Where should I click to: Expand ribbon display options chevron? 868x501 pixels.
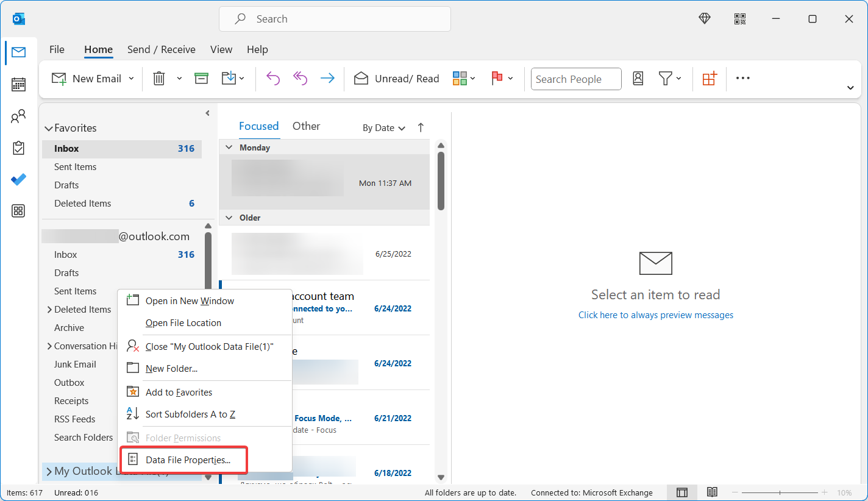coord(850,88)
